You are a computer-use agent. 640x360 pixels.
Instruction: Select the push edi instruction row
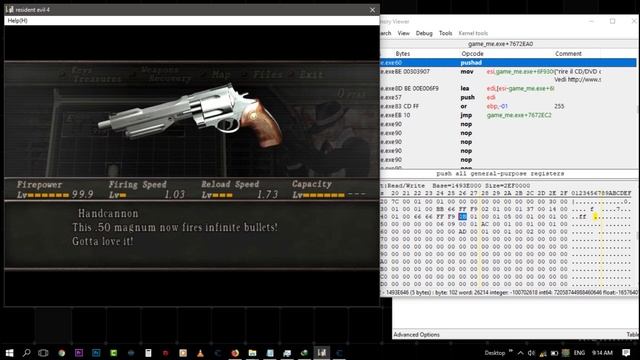click(x=508, y=97)
